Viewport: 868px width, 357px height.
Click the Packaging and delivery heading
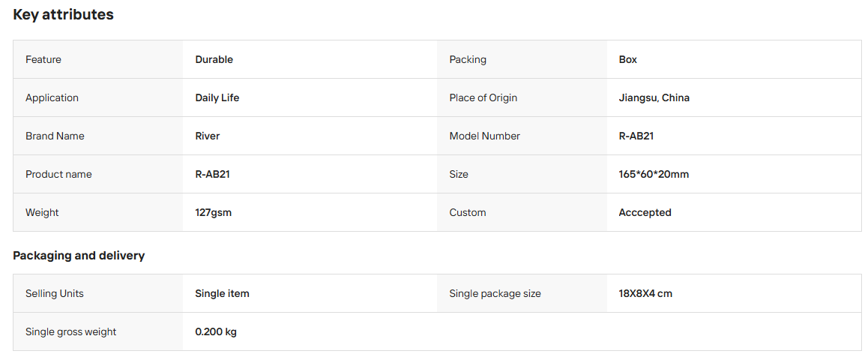click(79, 256)
